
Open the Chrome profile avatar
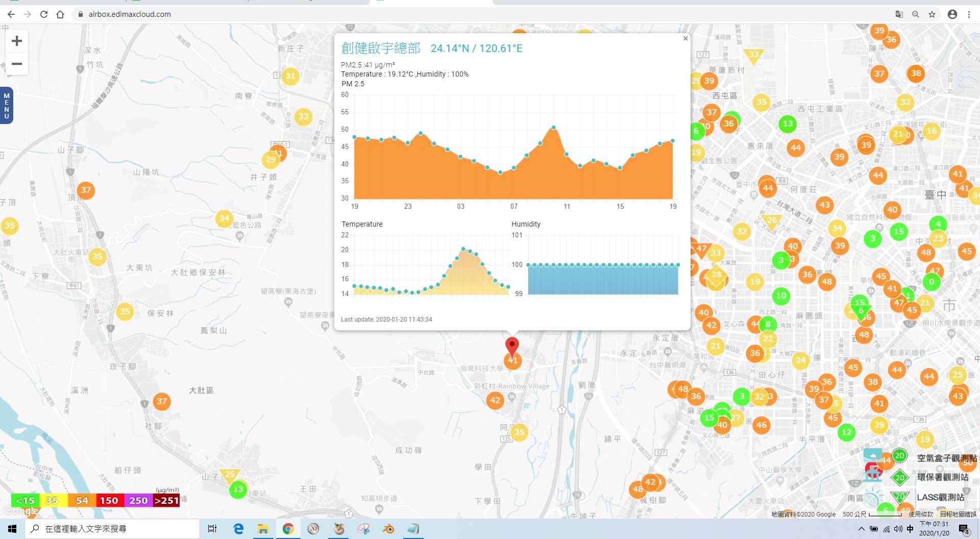952,14
